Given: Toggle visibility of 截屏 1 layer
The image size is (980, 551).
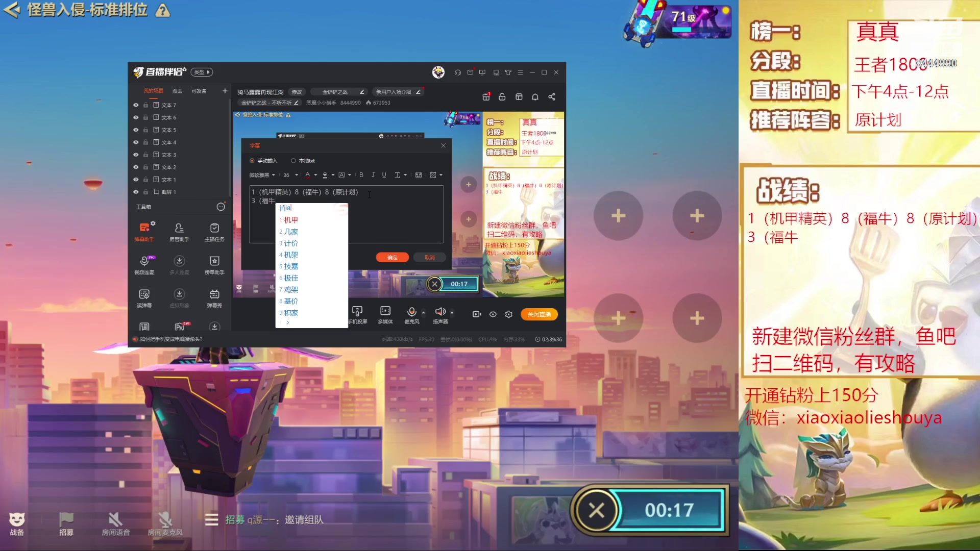Looking at the screenshot, I should [136, 192].
